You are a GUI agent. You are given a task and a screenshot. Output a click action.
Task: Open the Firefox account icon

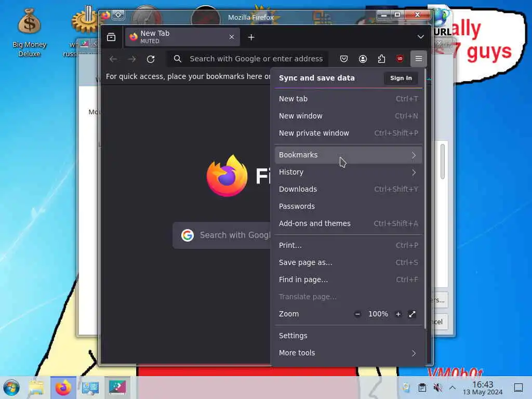(363, 59)
